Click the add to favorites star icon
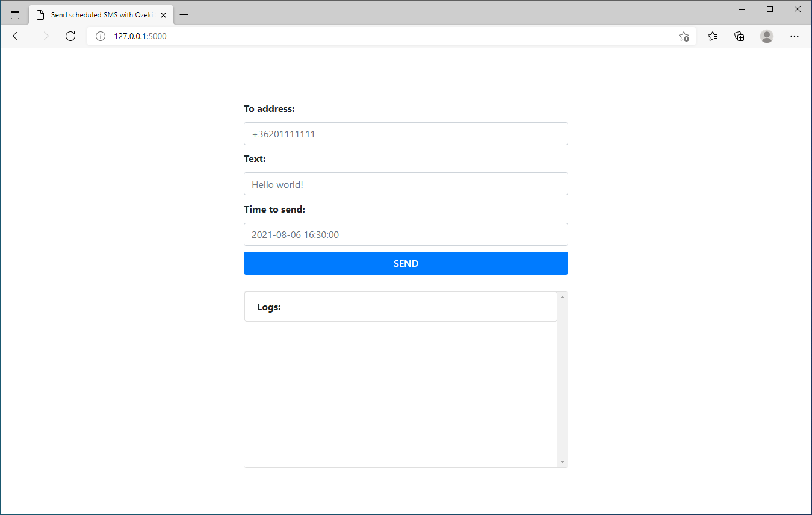 tap(684, 36)
